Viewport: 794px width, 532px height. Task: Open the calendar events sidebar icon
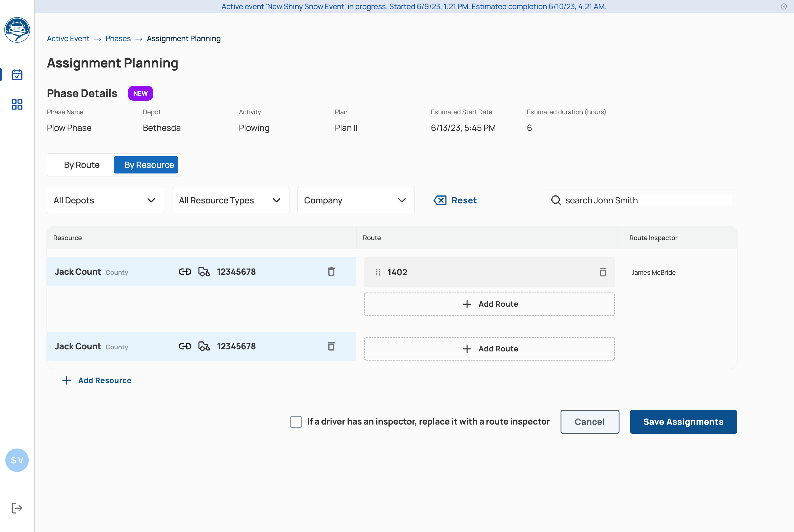click(x=17, y=75)
